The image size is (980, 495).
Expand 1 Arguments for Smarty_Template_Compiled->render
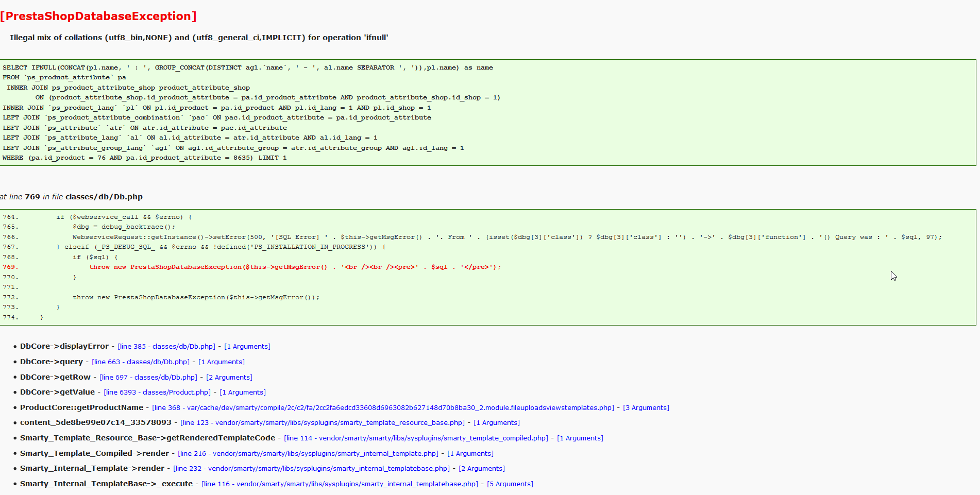tap(470, 454)
